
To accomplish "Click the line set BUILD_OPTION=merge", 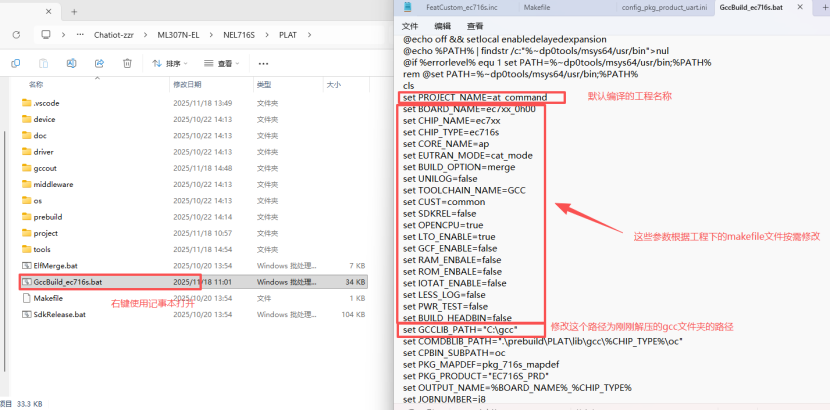I will click(459, 167).
